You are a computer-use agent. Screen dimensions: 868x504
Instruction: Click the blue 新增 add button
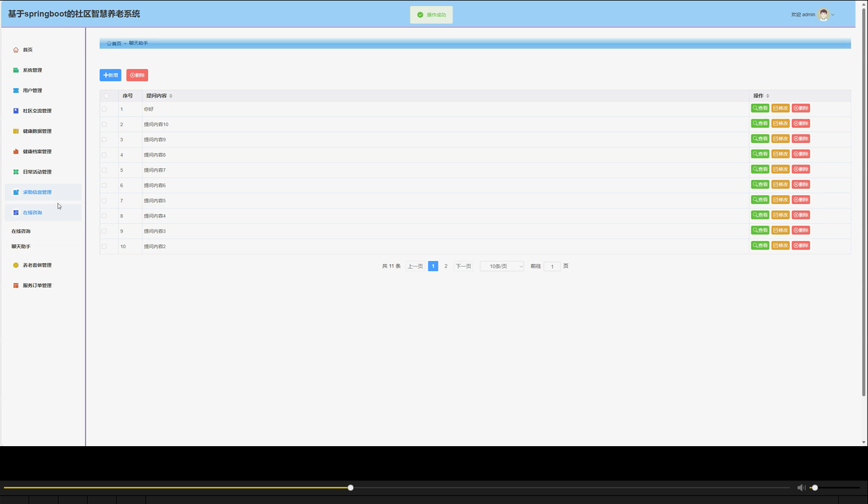click(x=111, y=75)
